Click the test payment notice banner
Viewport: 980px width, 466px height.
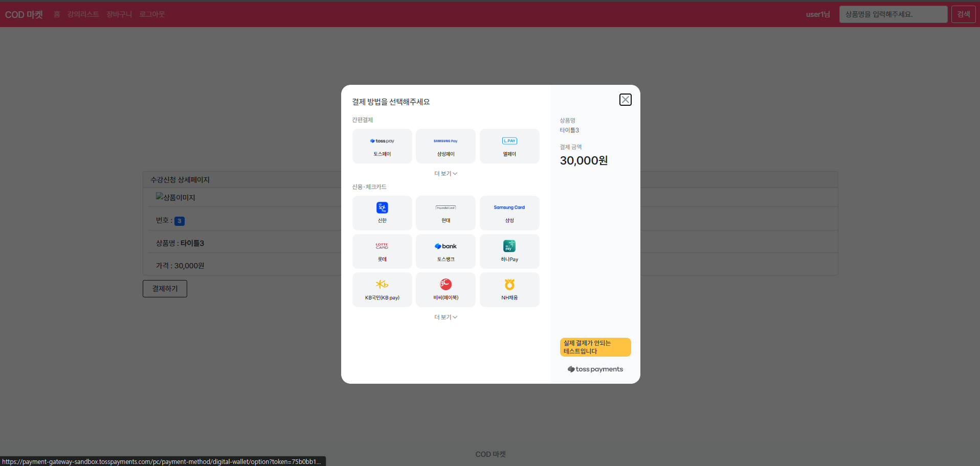click(x=595, y=347)
